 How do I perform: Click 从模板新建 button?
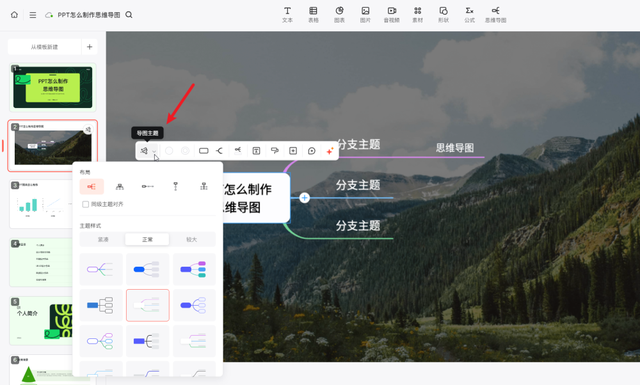coord(44,47)
